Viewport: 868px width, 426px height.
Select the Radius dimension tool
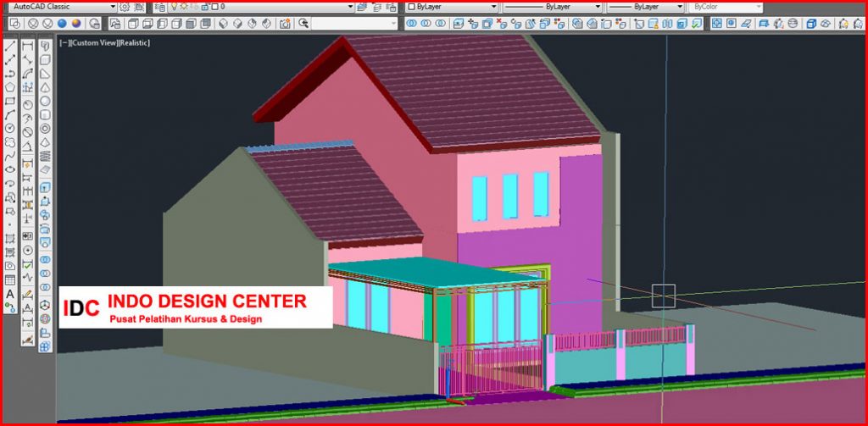pyautogui.click(x=28, y=105)
